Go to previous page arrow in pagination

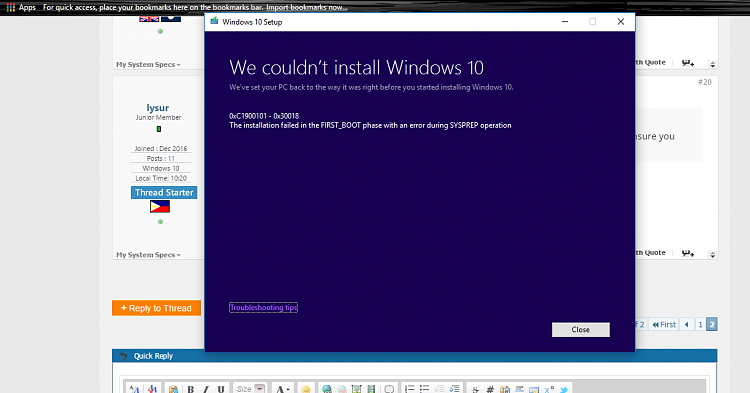(x=687, y=324)
